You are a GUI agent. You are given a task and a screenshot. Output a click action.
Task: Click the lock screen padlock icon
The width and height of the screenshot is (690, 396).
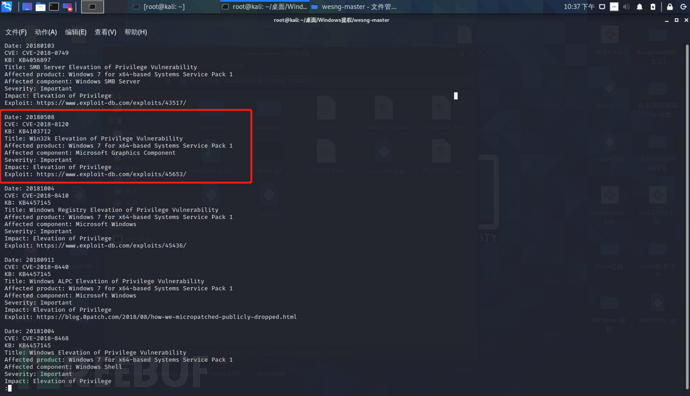click(670, 7)
